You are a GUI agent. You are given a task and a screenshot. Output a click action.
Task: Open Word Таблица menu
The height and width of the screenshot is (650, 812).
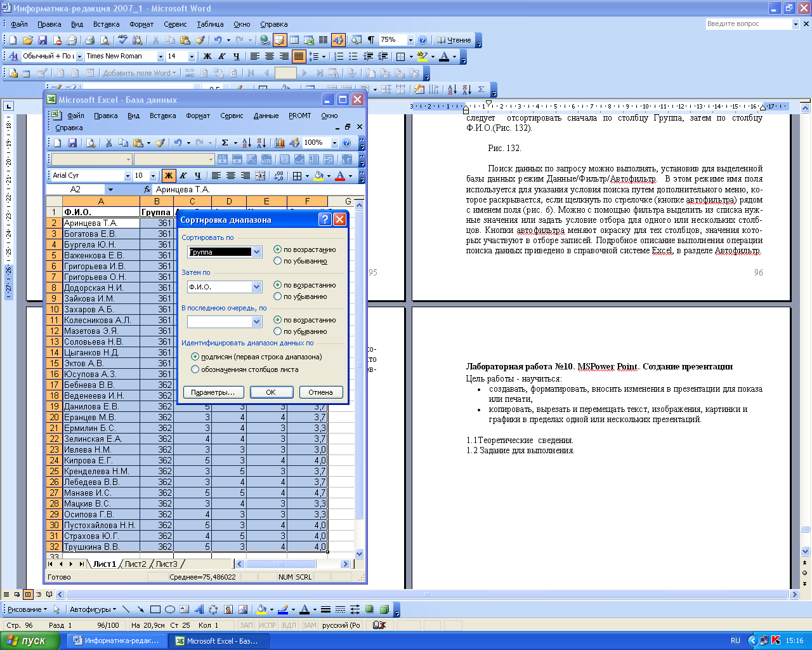coord(210,24)
